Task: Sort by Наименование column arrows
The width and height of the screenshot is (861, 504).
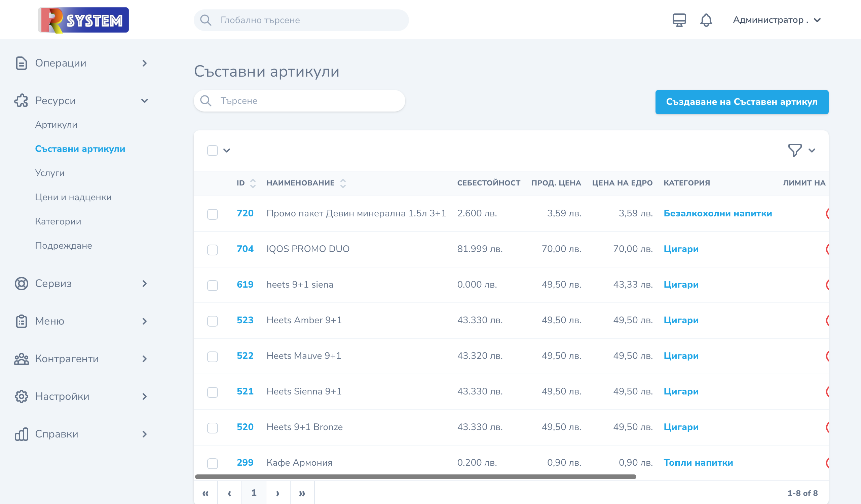Action: click(x=343, y=183)
